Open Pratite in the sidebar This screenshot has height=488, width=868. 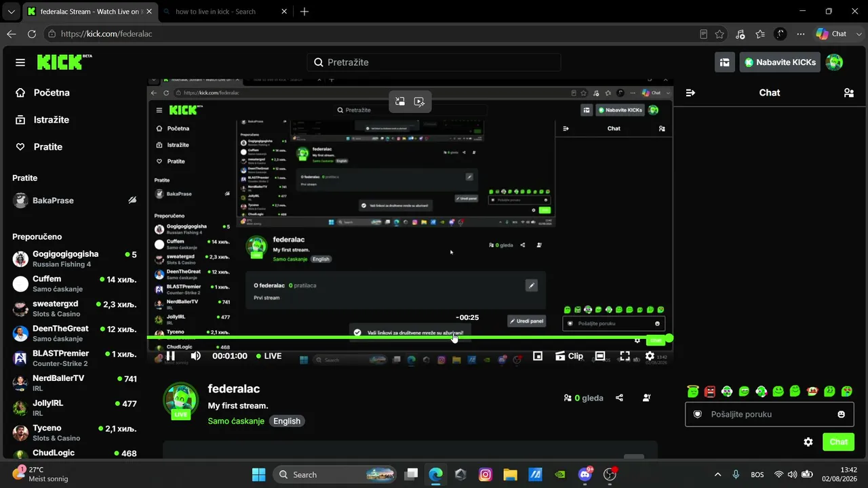click(x=39, y=147)
